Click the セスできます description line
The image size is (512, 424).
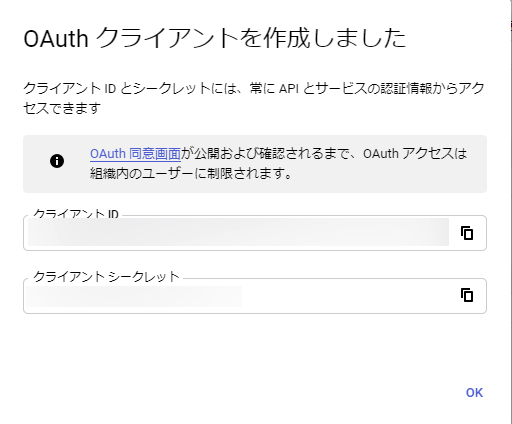point(62,108)
